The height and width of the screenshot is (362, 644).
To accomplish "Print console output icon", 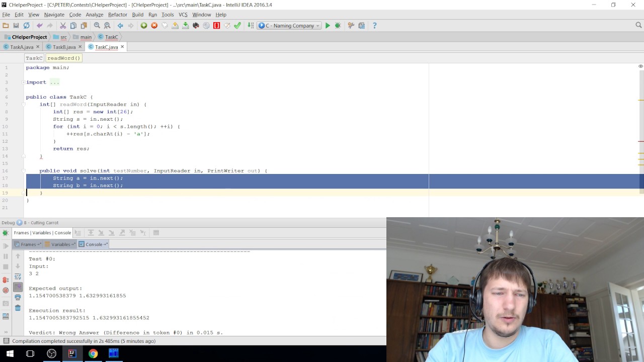I will (18, 298).
